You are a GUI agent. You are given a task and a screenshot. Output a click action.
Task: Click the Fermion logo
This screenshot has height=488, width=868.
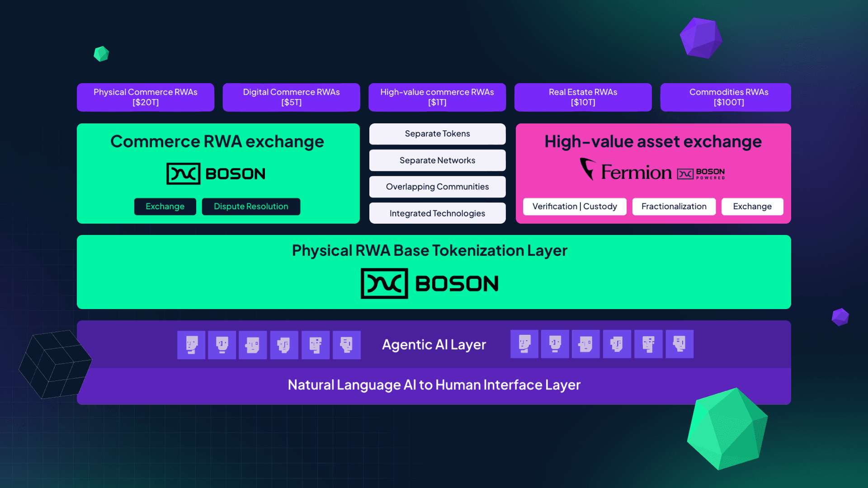pos(626,170)
